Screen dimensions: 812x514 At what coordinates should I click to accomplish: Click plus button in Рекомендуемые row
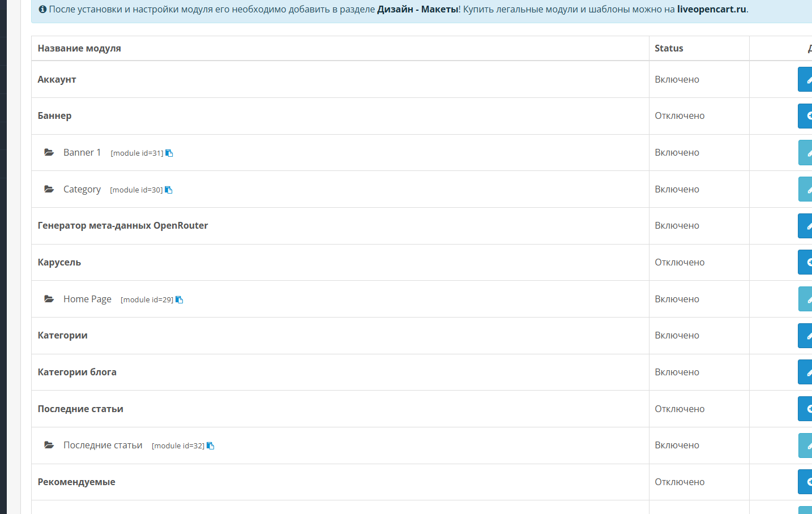coord(805,482)
